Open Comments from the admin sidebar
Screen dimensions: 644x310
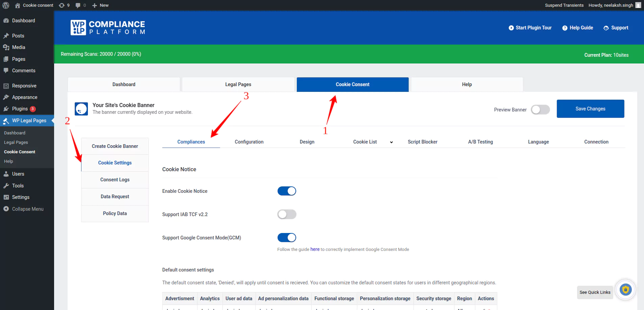pos(7,71)
